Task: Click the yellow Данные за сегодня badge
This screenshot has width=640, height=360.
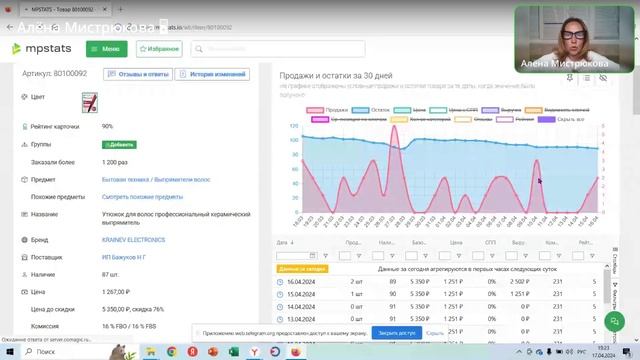Action: click(x=302, y=269)
